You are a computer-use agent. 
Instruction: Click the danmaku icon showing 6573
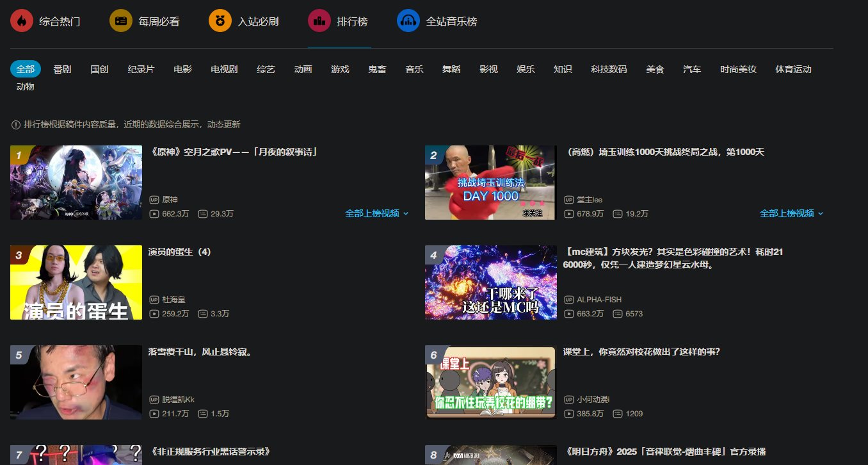point(617,314)
